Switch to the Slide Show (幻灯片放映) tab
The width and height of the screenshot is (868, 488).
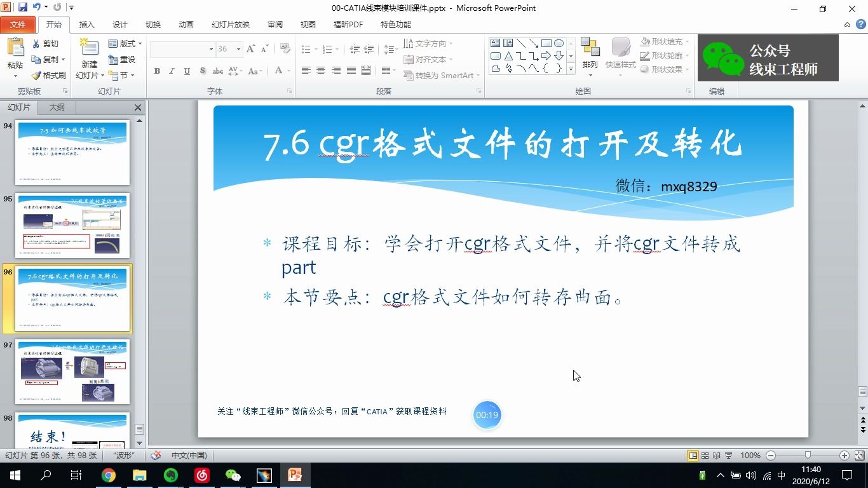coord(231,24)
